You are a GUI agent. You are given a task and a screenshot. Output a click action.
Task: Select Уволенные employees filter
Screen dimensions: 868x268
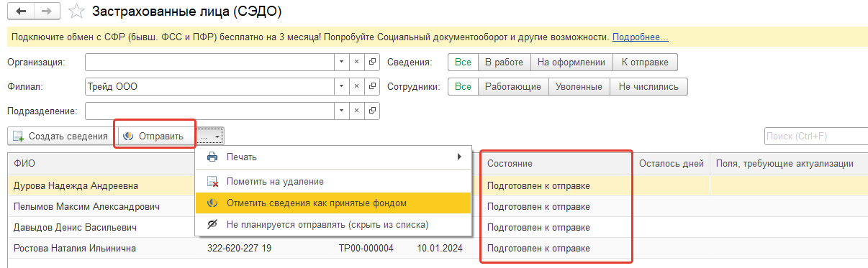(x=579, y=87)
